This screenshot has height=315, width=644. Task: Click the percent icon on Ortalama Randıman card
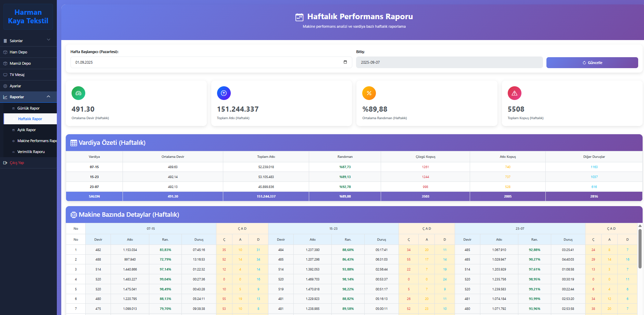coord(369,93)
